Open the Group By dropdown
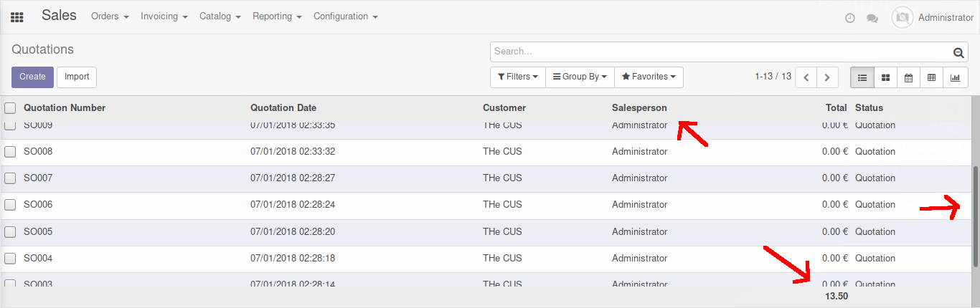The image size is (980, 308). point(580,77)
